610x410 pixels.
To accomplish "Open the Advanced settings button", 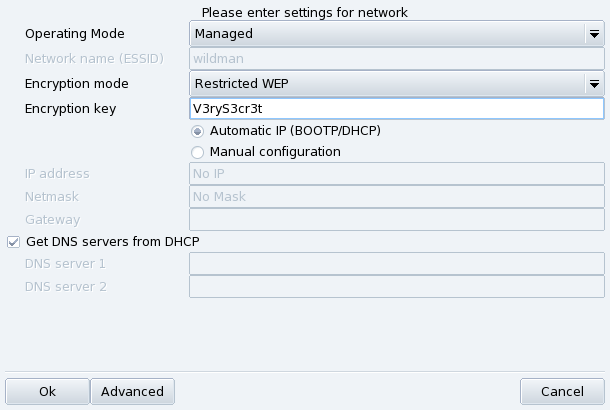I will (x=132, y=391).
